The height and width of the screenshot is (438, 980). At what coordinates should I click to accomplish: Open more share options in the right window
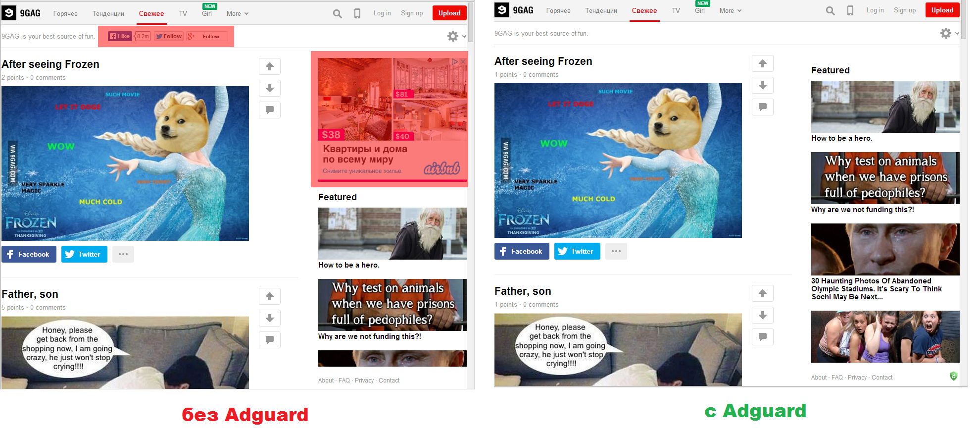pos(616,251)
